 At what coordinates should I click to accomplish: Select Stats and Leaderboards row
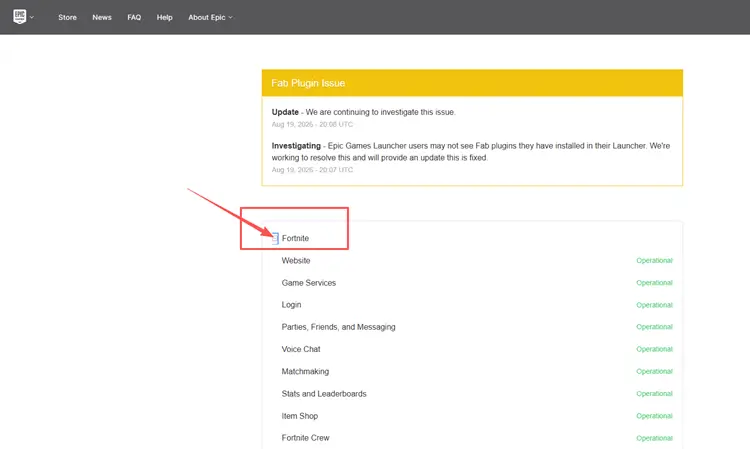pos(472,394)
